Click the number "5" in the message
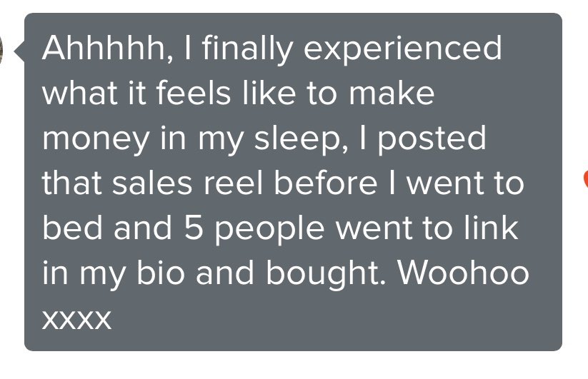The height and width of the screenshot is (379, 588). 184,228
